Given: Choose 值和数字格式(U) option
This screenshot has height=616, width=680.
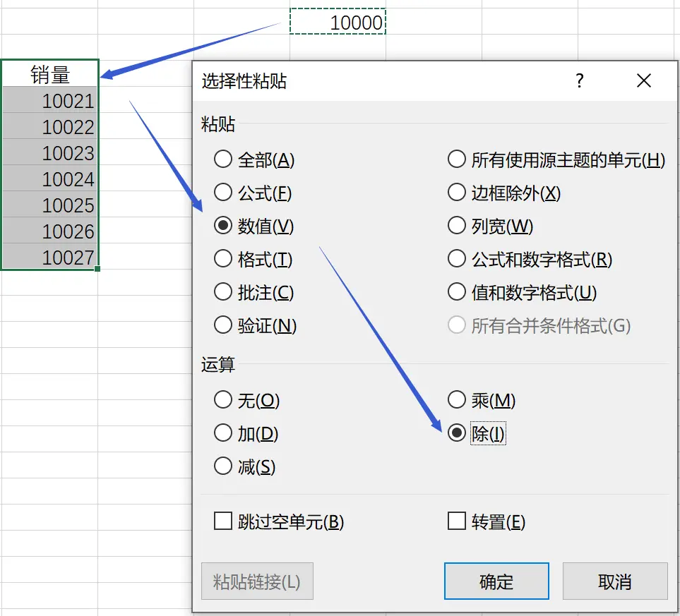Looking at the screenshot, I should [457, 292].
